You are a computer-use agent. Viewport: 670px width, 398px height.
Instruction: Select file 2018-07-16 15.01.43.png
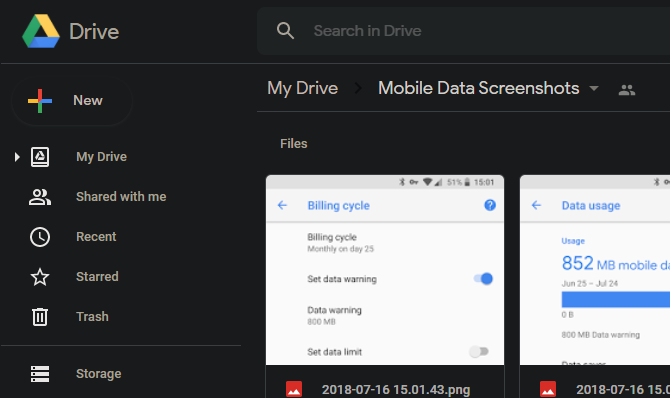(396, 390)
